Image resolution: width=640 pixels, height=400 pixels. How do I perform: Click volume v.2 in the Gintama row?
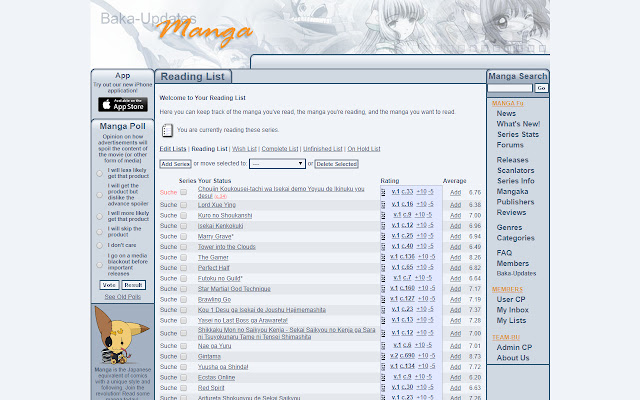pyautogui.click(x=394, y=356)
